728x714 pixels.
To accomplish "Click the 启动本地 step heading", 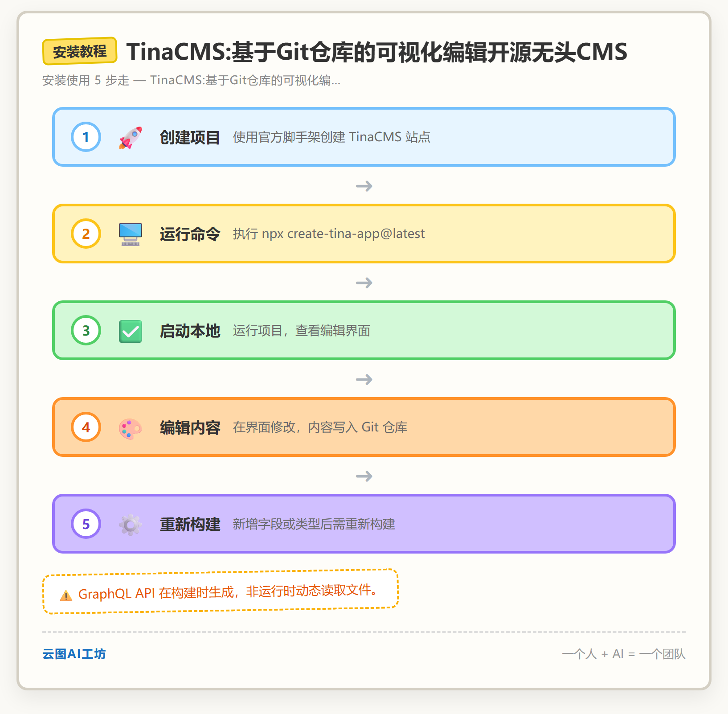I will (190, 331).
